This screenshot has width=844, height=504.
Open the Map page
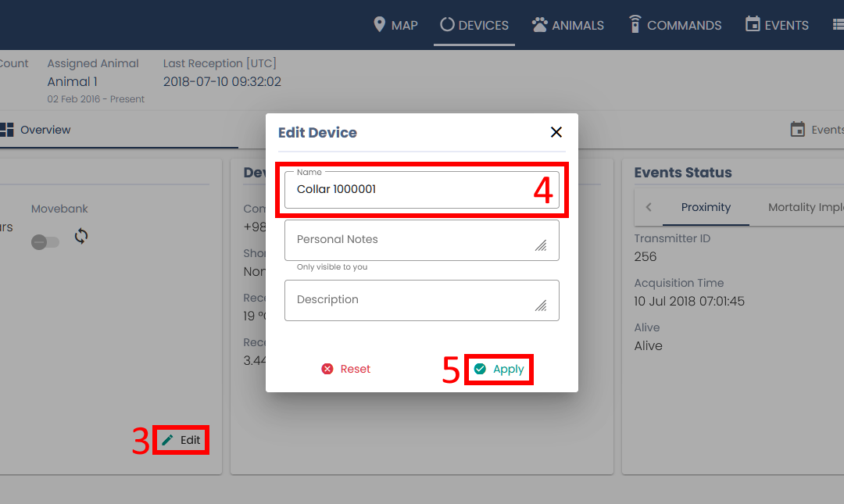tap(395, 25)
